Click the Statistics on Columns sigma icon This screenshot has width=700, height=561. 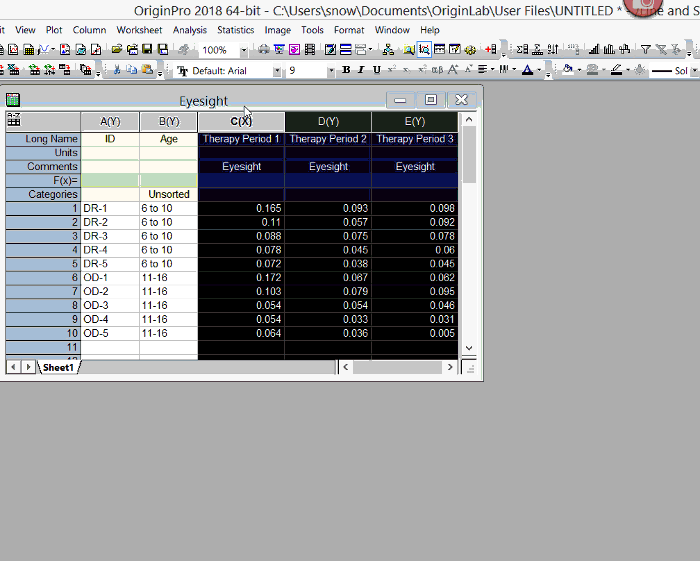point(522,50)
